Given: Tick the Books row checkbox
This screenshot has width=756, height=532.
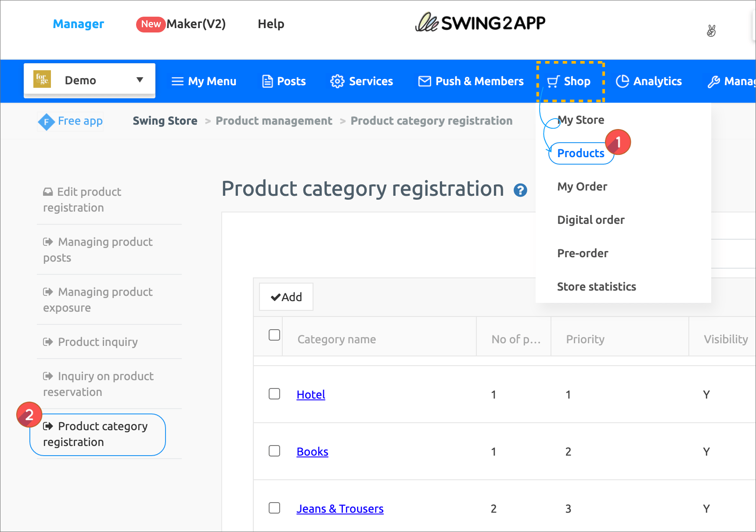Looking at the screenshot, I should 274,451.
